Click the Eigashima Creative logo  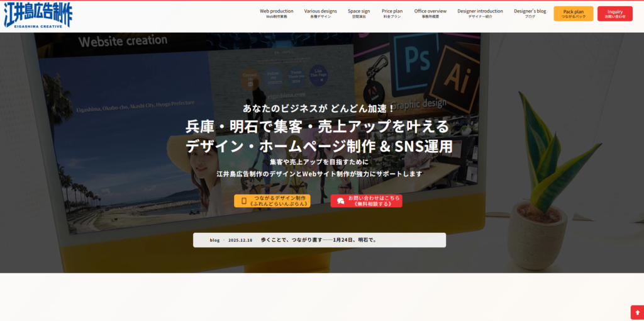coord(38,15)
